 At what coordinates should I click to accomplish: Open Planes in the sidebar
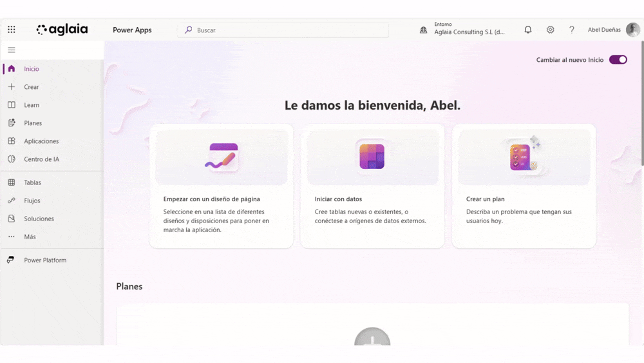coord(52,123)
